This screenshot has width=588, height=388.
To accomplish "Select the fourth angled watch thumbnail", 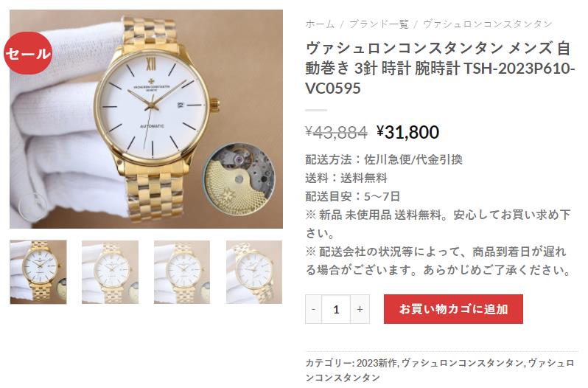I will 254,272.
